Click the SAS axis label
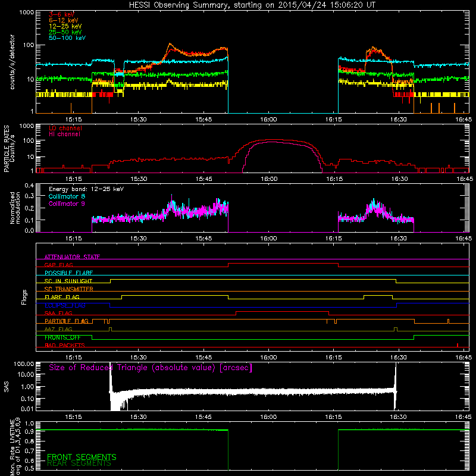The image size is (476, 476). (x=6, y=387)
